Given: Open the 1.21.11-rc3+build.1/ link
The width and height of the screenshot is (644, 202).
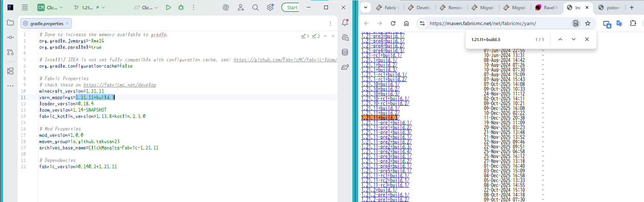Looking at the screenshot, I should pyautogui.click(x=385, y=185).
